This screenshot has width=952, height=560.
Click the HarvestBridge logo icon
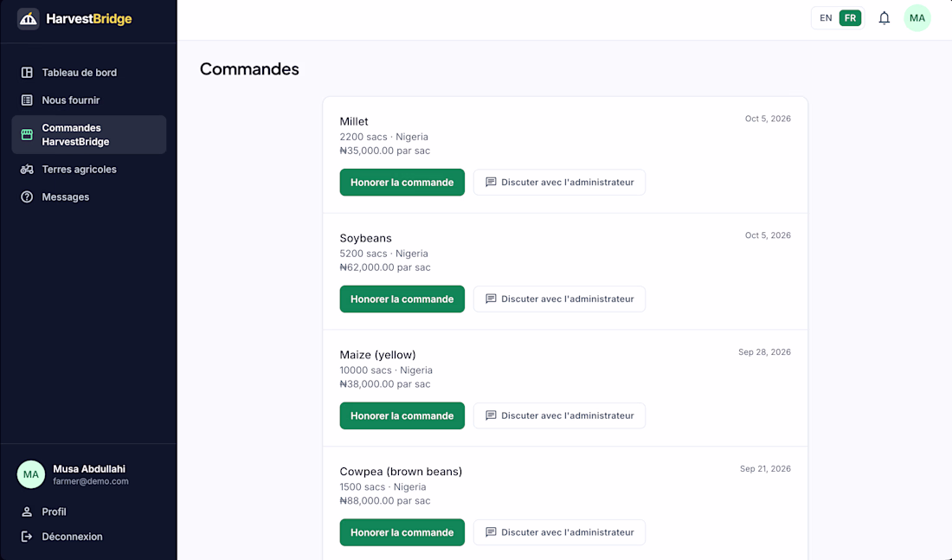(x=28, y=19)
